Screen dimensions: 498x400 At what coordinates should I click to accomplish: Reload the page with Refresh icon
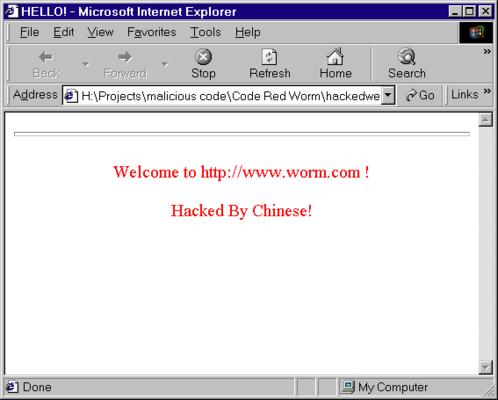(269, 57)
